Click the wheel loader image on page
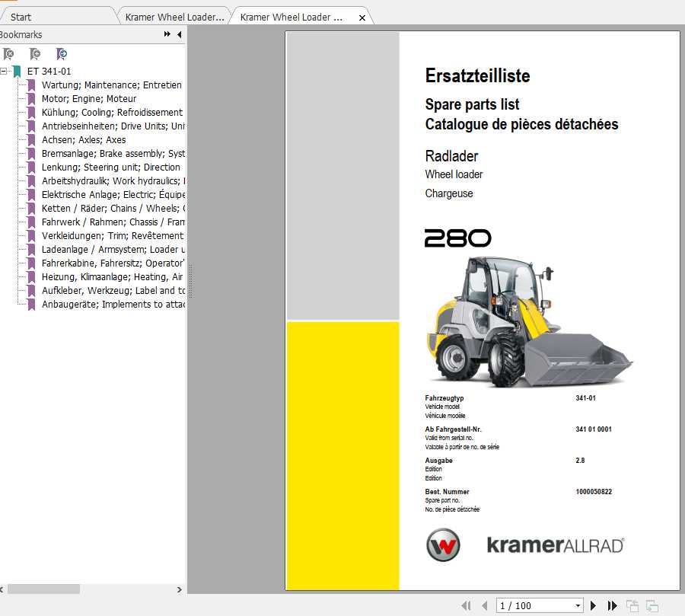The height and width of the screenshot is (616, 685). [x=529, y=323]
